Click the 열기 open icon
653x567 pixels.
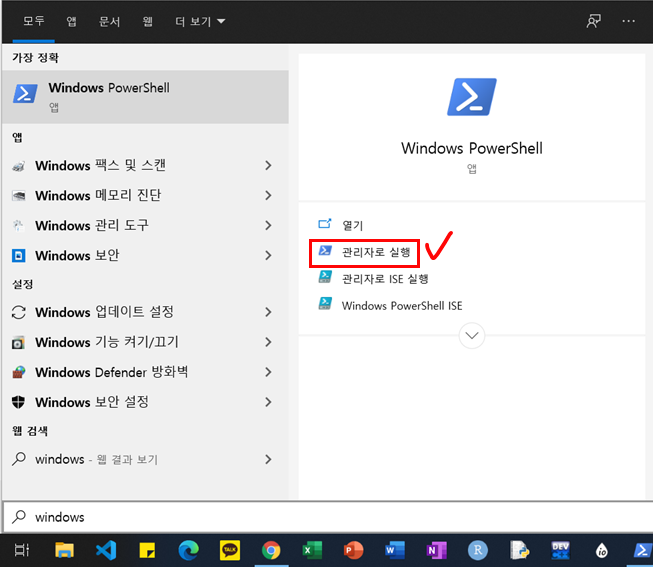324,224
